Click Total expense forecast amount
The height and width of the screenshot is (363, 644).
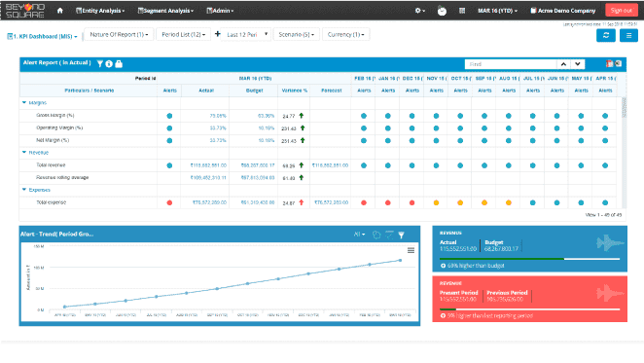(331, 202)
